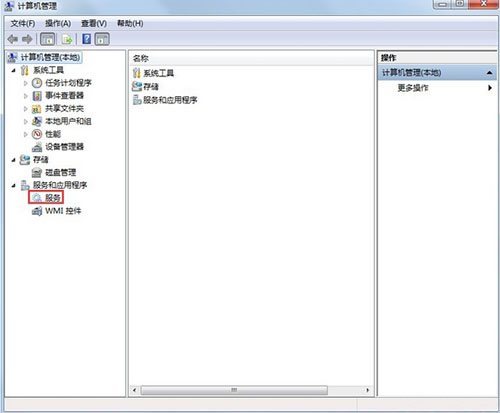
Task: Select 存储 text in the middle list
Action: pyautogui.click(x=151, y=87)
